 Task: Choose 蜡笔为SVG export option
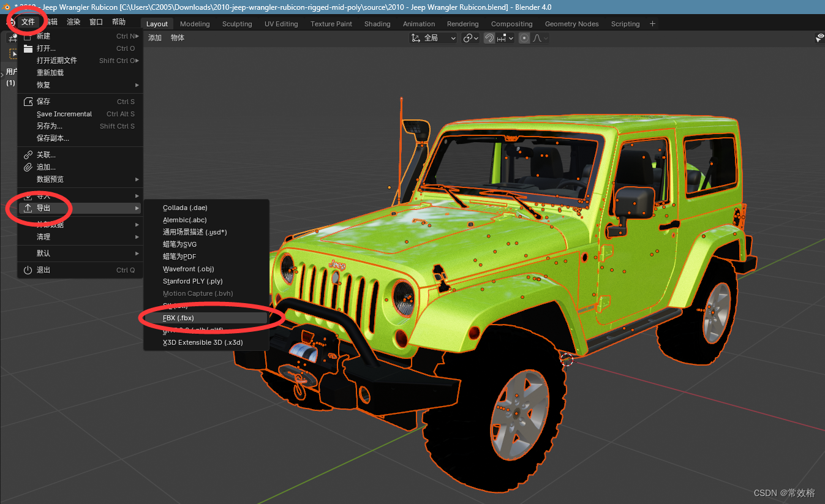coord(206,244)
